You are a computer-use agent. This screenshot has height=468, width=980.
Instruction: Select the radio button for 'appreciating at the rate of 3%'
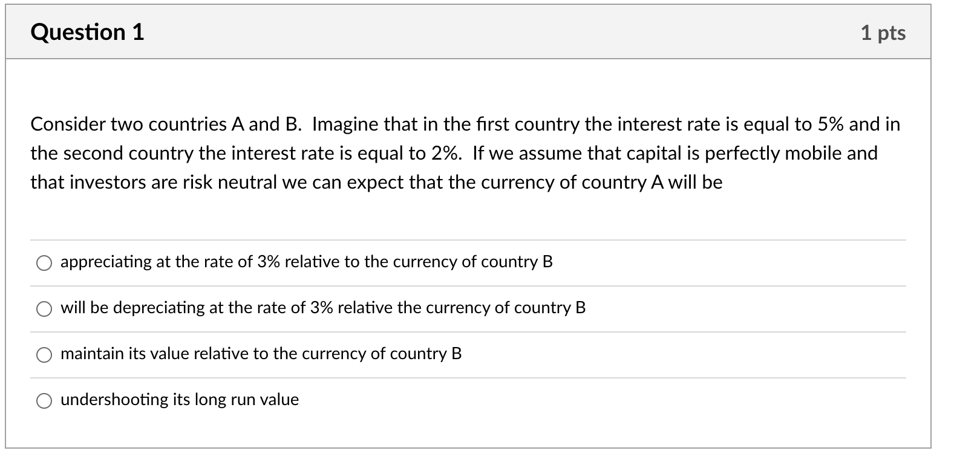44,263
